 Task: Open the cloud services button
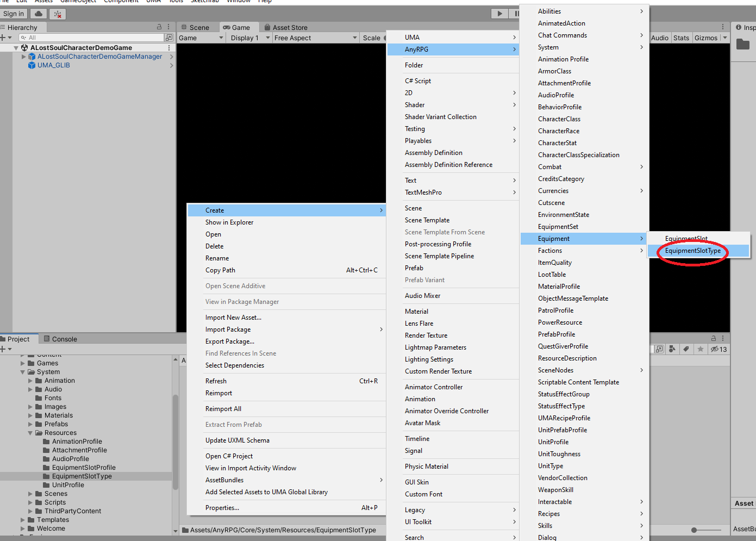coord(38,14)
